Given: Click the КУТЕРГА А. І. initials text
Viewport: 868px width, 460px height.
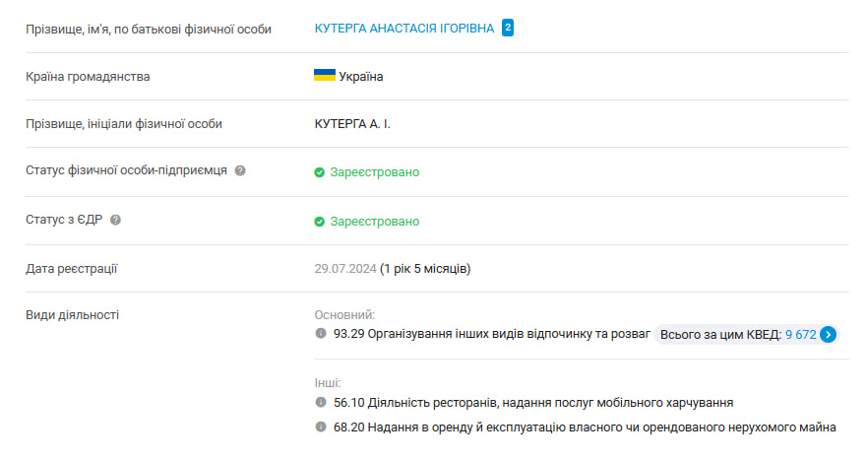Looking at the screenshot, I should click(x=352, y=124).
